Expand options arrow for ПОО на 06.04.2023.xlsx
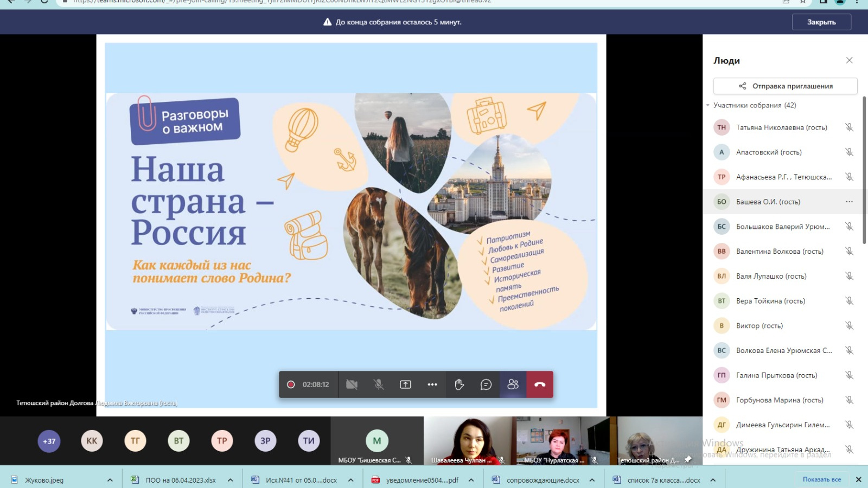The height and width of the screenshot is (488, 868). pyautogui.click(x=231, y=480)
